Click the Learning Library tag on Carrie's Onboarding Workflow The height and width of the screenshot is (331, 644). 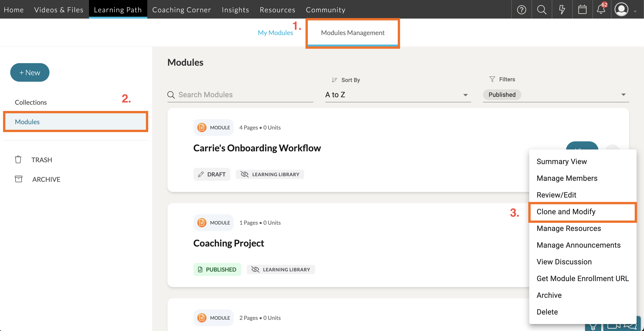click(270, 174)
